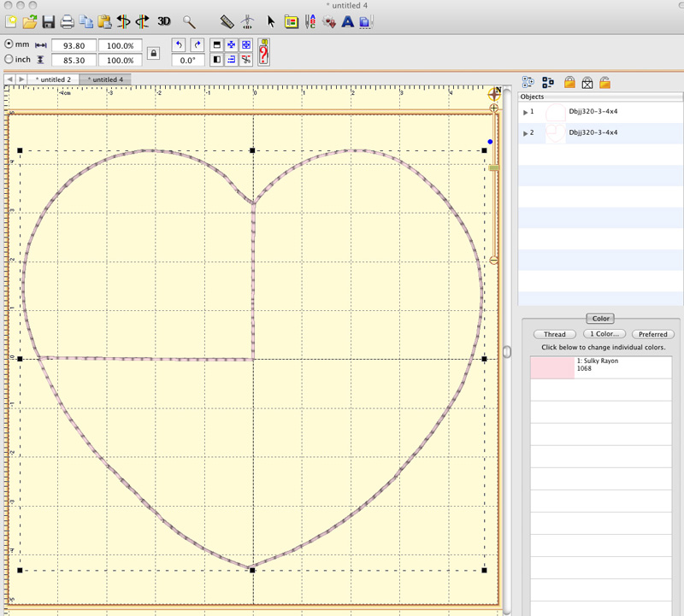Screen dimensions: 684x616
Task: Click the panel splitter handle beside the canvas
Action: tap(507, 352)
